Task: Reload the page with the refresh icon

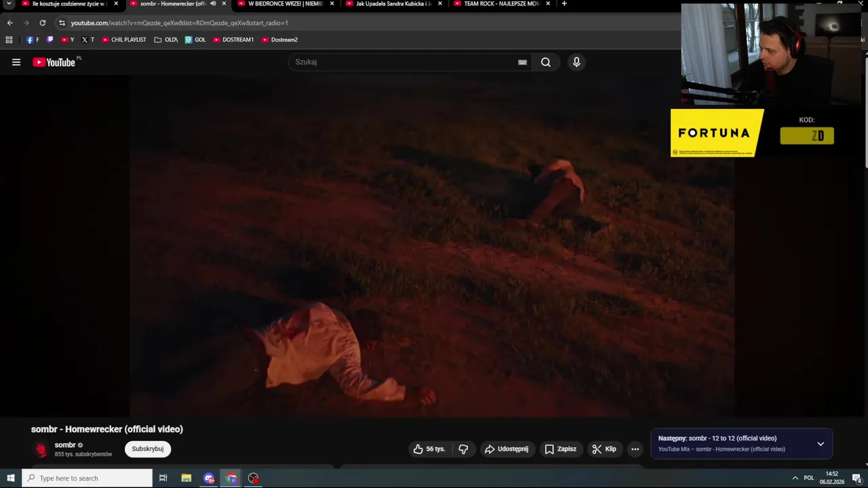Action: pyautogui.click(x=42, y=22)
